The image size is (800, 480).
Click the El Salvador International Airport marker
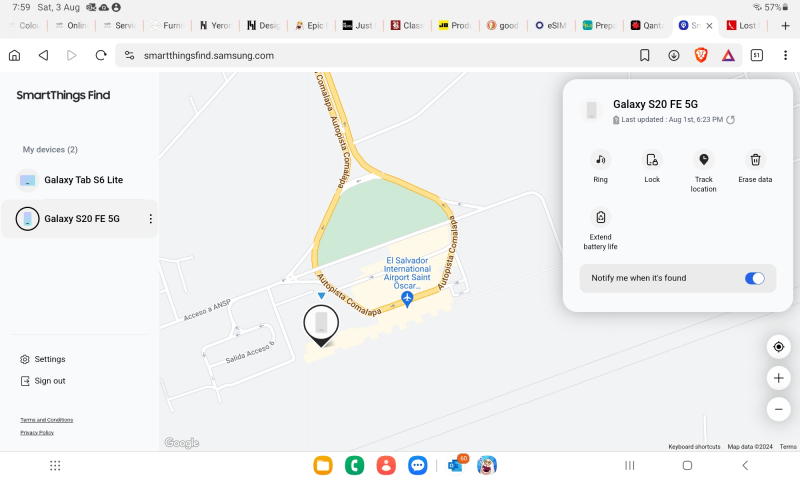point(407,299)
